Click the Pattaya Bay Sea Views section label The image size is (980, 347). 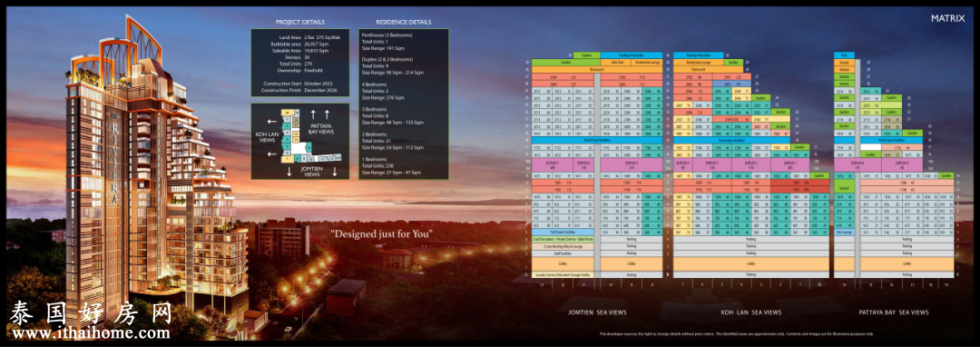[x=893, y=312]
